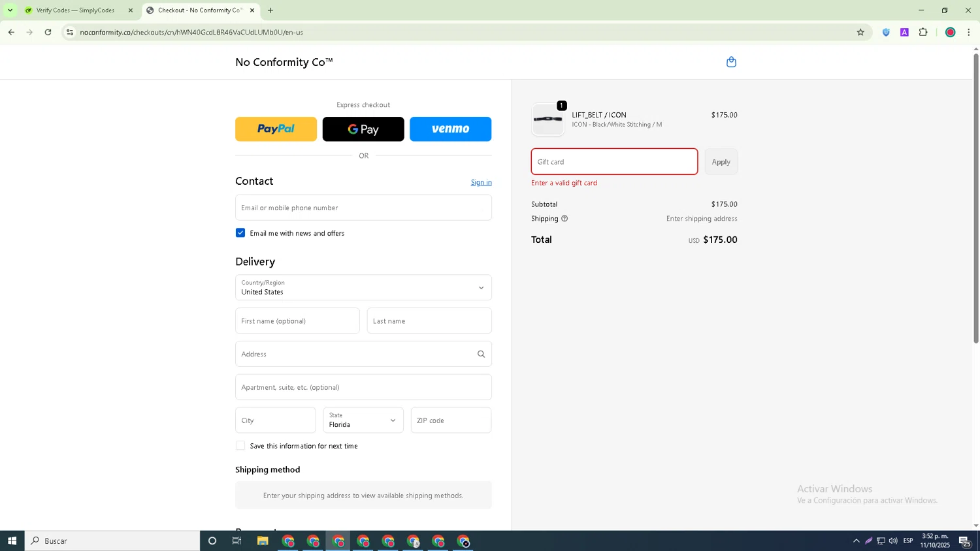Open the Windows Start menu
The height and width of the screenshot is (551, 980).
(x=12, y=541)
